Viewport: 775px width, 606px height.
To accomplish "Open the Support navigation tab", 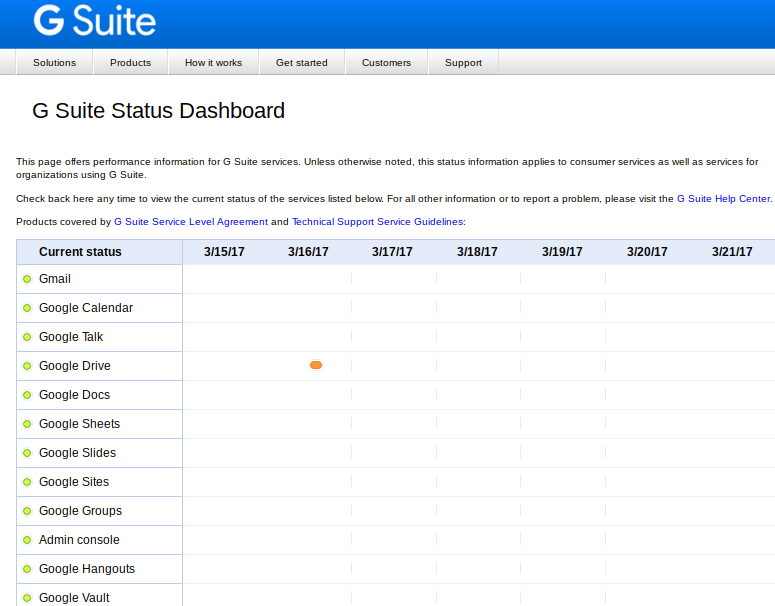I will [x=463, y=63].
